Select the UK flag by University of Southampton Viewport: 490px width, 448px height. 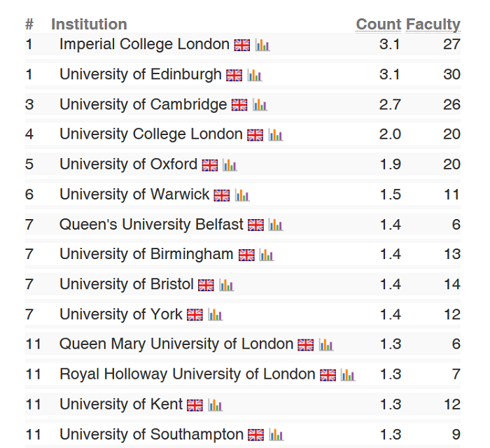tap(256, 435)
